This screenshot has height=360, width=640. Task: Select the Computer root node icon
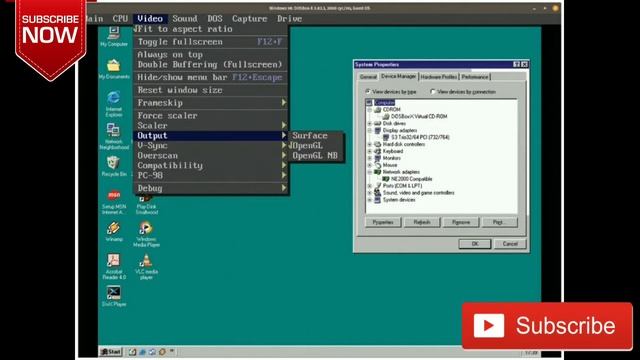click(x=369, y=102)
